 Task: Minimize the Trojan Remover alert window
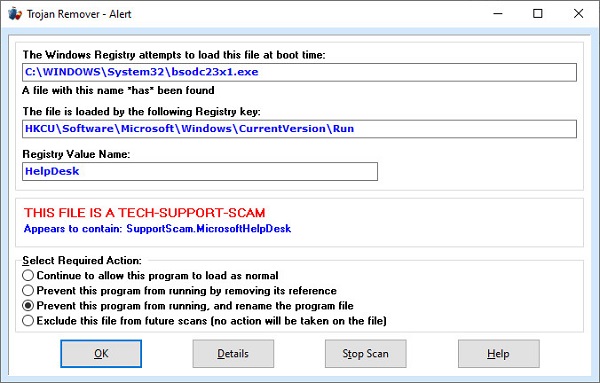(x=498, y=14)
